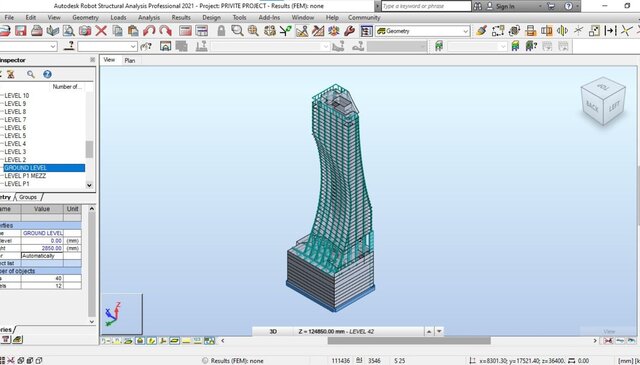Click the Copy icon in the toolbar

tap(117, 31)
